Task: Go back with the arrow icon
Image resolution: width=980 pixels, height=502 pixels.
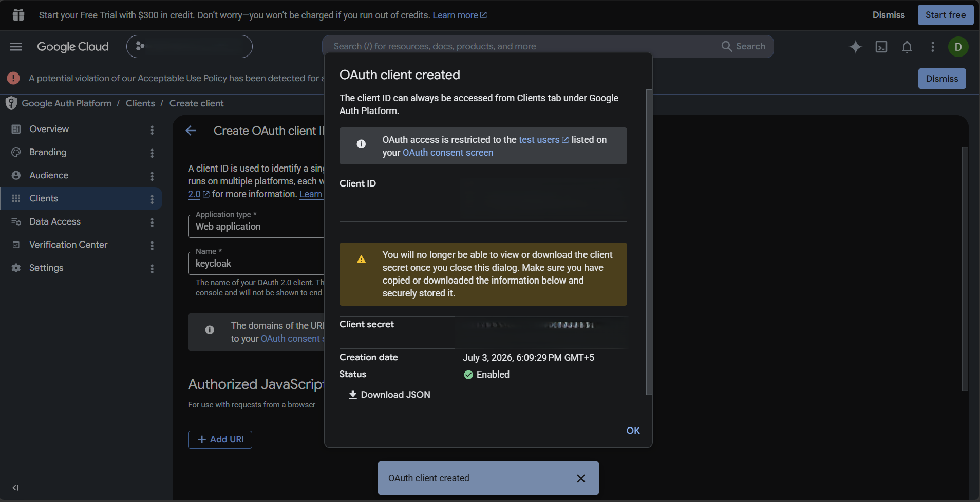Action: tap(191, 131)
